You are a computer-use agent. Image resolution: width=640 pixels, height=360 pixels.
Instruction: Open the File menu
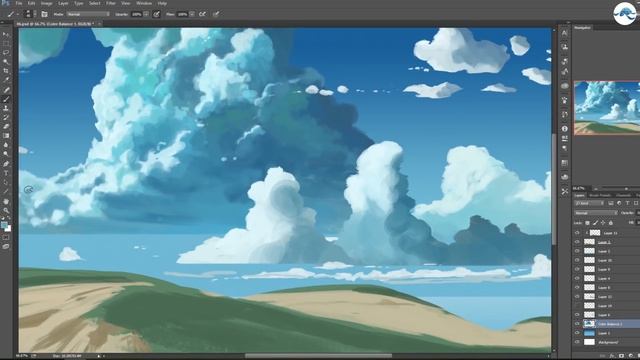pyautogui.click(x=19, y=3)
